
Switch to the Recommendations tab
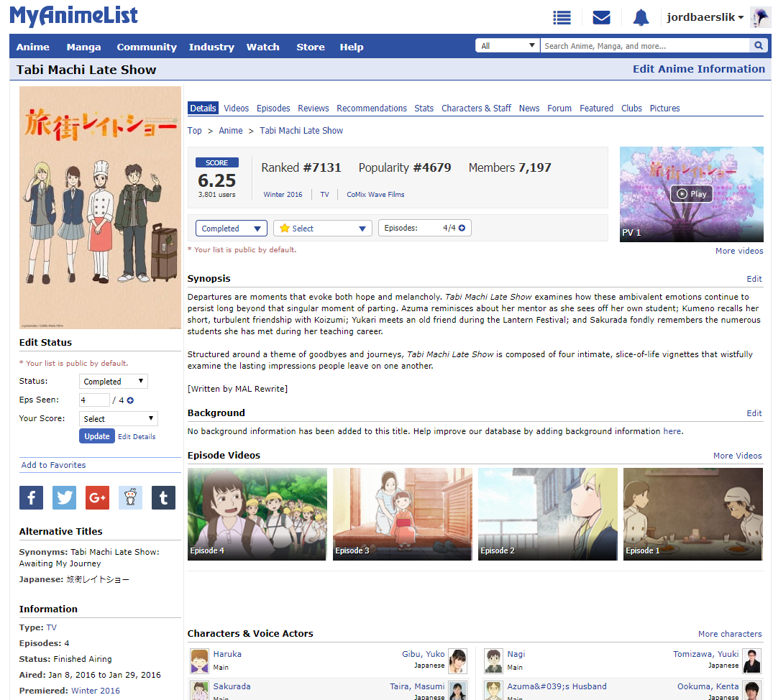click(x=372, y=109)
